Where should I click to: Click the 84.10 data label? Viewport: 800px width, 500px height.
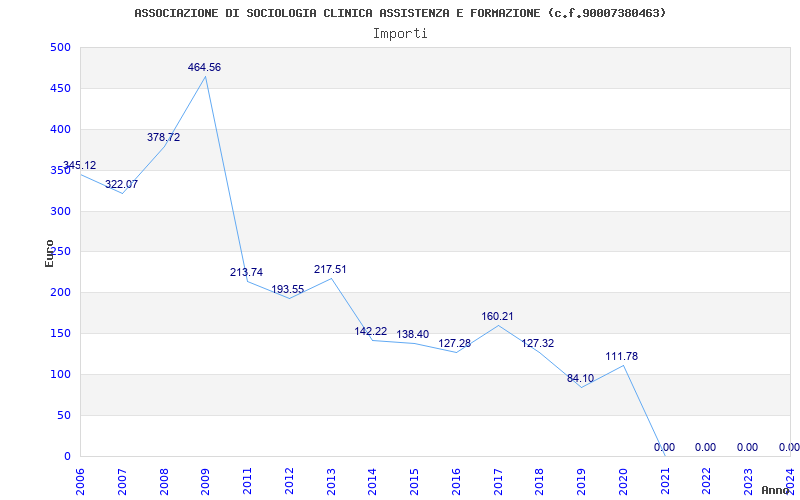tap(581, 379)
